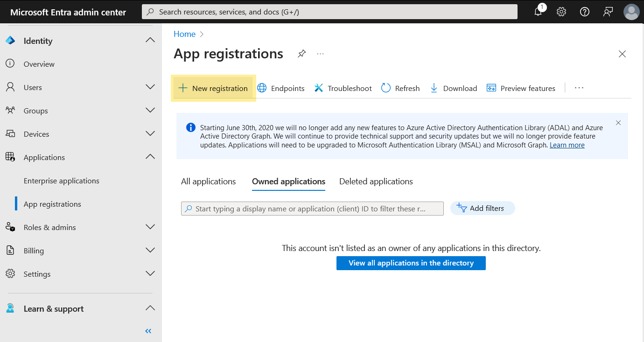Open the Deleted applications tab
The height and width of the screenshot is (342, 644).
tap(376, 181)
